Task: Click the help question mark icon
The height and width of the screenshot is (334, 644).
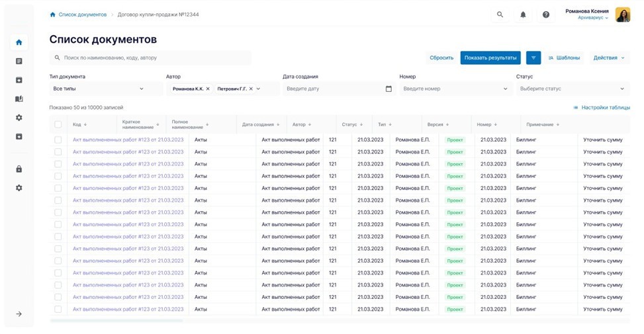Action: click(x=546, y=15)
